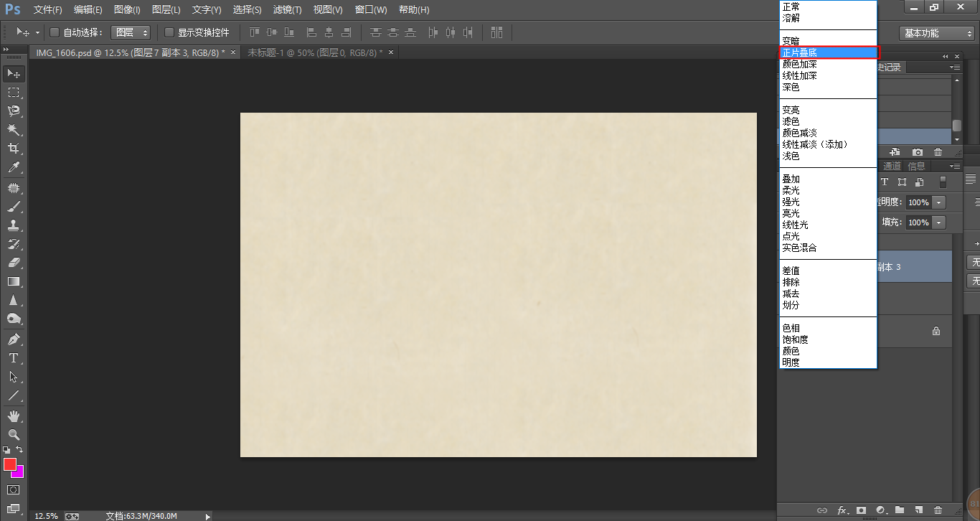
Task: Create new snapshot with camera icon
Action: tap(918, 152)
